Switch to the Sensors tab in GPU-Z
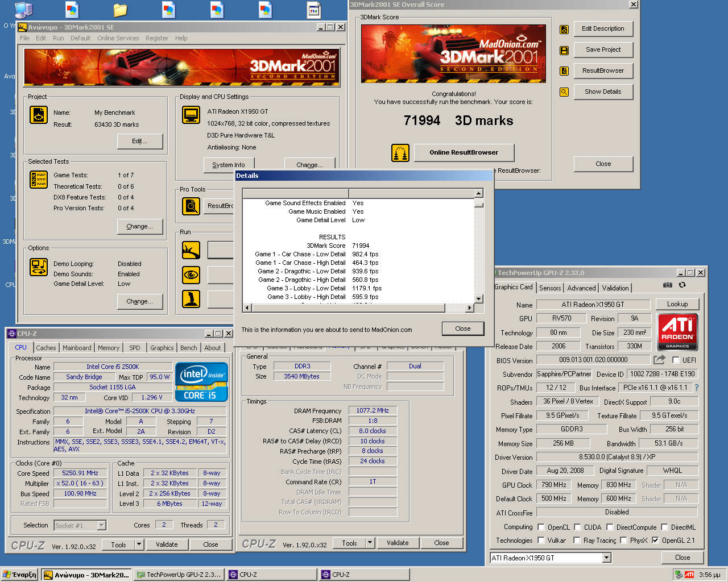 point(550,288)
